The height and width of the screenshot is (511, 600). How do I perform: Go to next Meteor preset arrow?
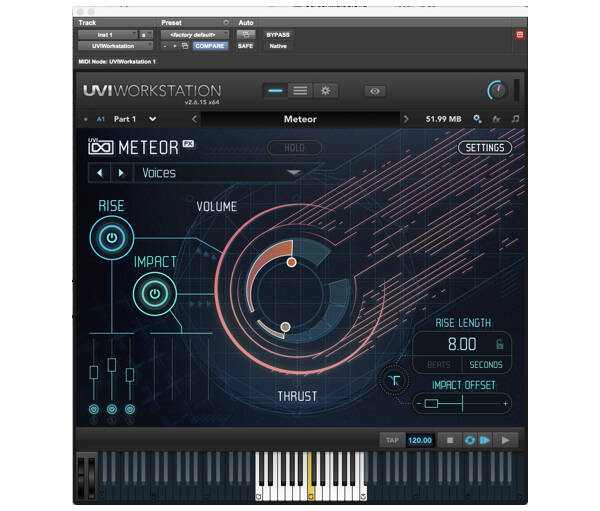coord(122,173)
